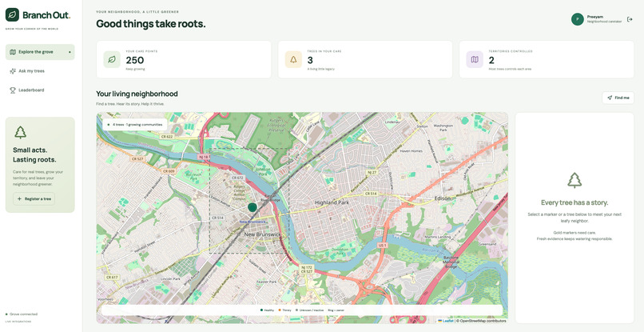Click the pine tree icon in story panel
The height and width of the screenshot is (332, 644).
click(x=574, y=180)
